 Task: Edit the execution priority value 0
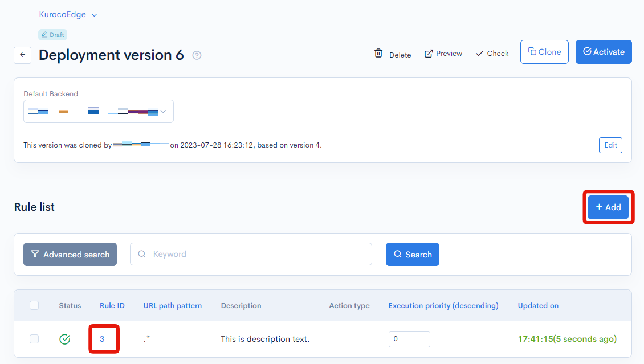pyautogui.click(x=409, y=339)
